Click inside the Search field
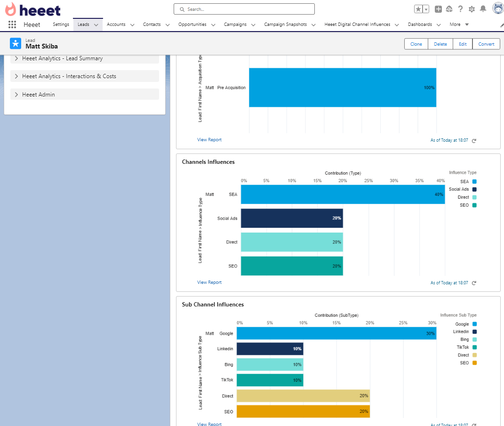This screenshot has width=504, height=426. (x=244, y=8)
